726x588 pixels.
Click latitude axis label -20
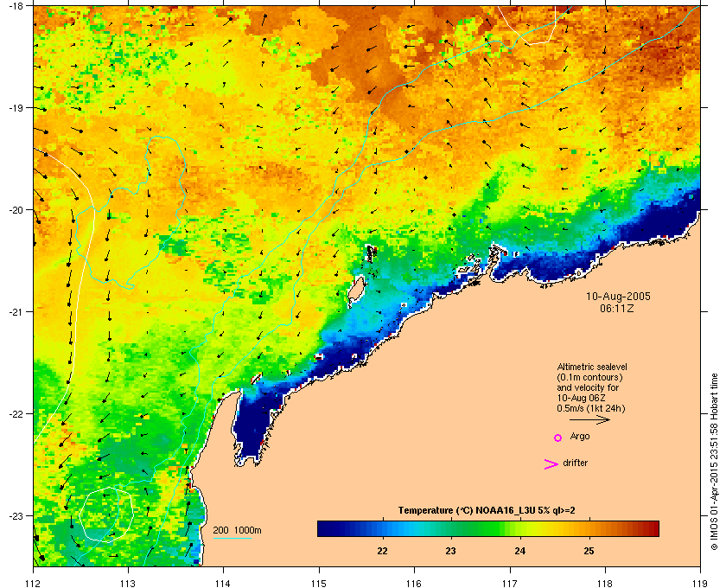pos(16,209)
